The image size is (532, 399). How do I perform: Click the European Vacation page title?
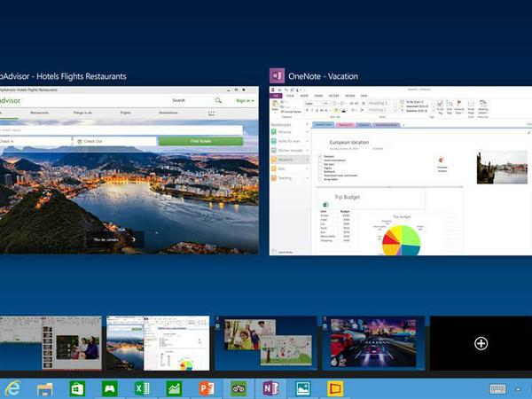click(x=348, y=142)
